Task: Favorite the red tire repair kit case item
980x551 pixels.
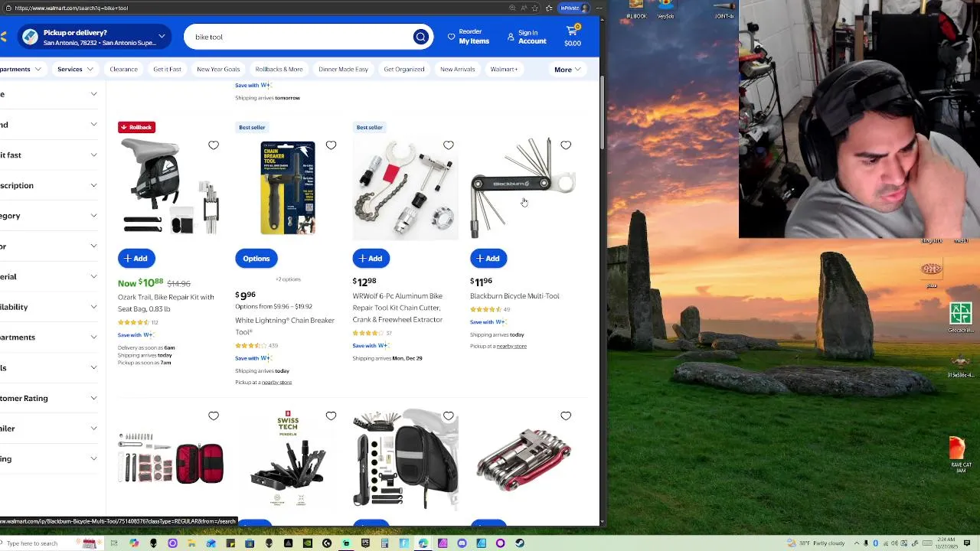Action: [x=214, y=416]
